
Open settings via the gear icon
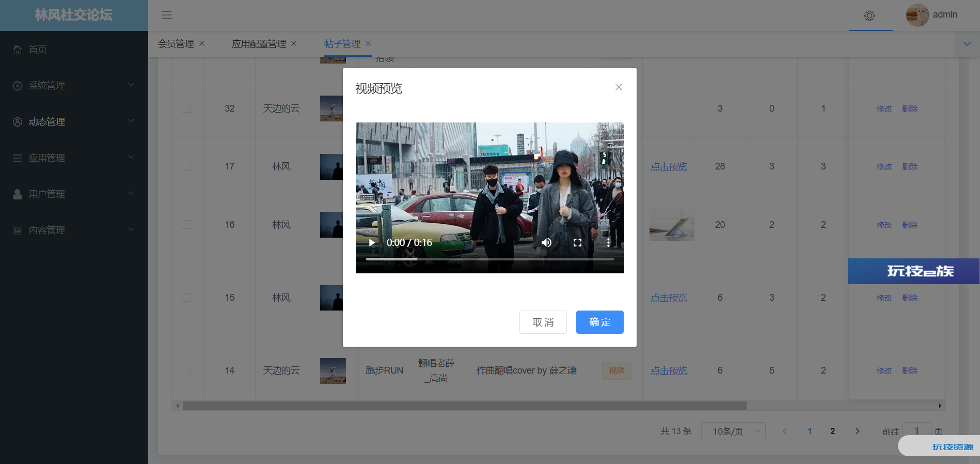pyautogui.click(x=870, y=16)
